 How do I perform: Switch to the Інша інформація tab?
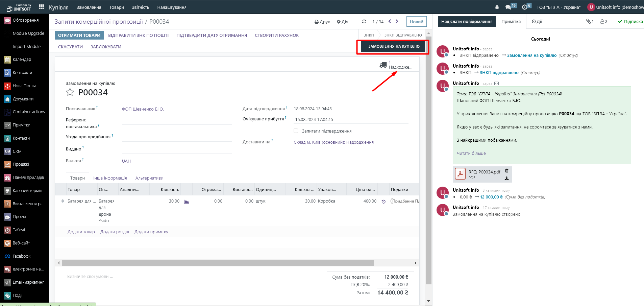110,178
